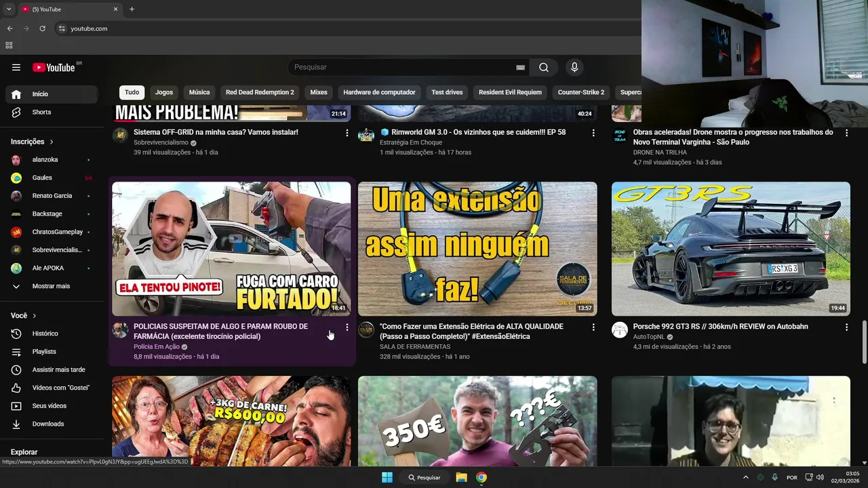Open Porsche 992 GT3 RS video title
The width and height of the screenshot is (868, 488).
721,327
